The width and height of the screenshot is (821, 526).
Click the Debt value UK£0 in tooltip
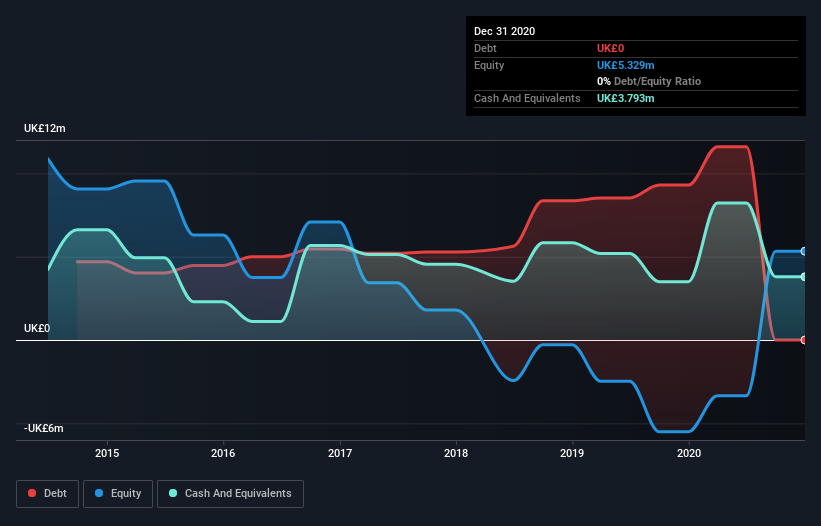[611, 48]
